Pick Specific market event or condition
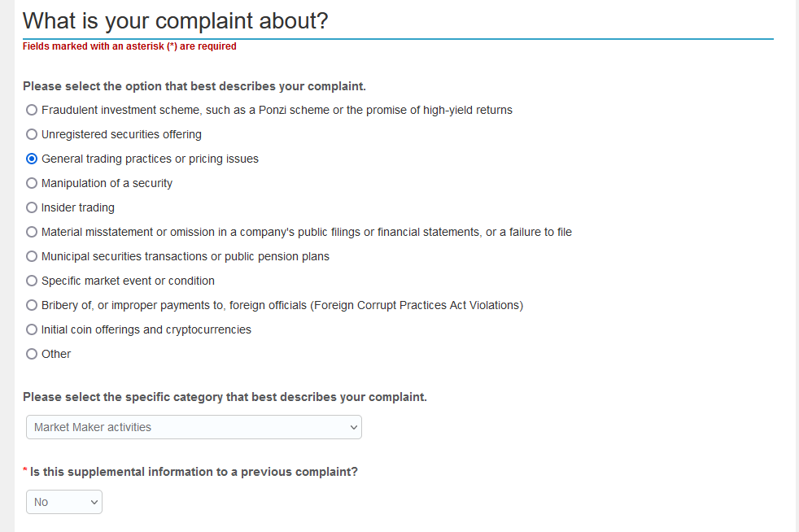799x532 pixels. point(32,281)
